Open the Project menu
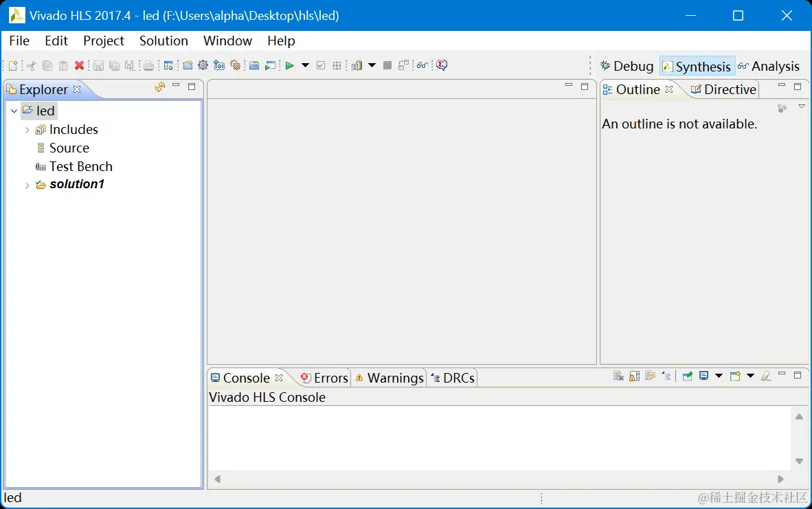Screen dimensions: 812x509 (104, 41)
